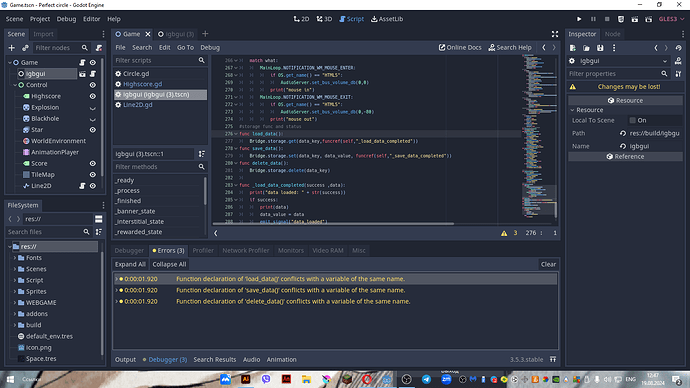Add new node with plus icon
The image size is (690, 388).
[x=12, y=48]
